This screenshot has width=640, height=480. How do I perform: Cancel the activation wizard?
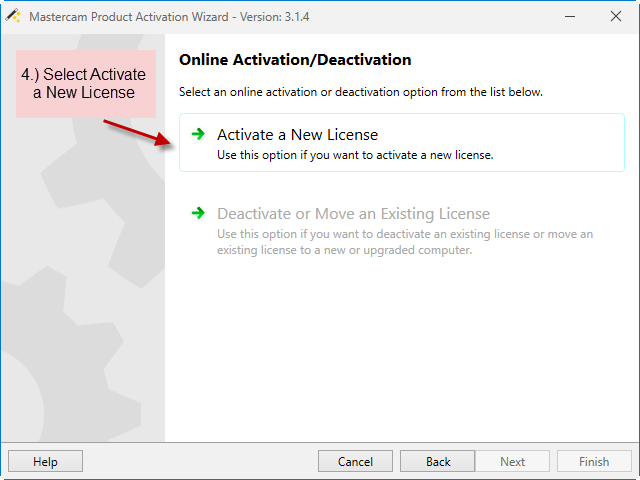(x=355, y=461)
